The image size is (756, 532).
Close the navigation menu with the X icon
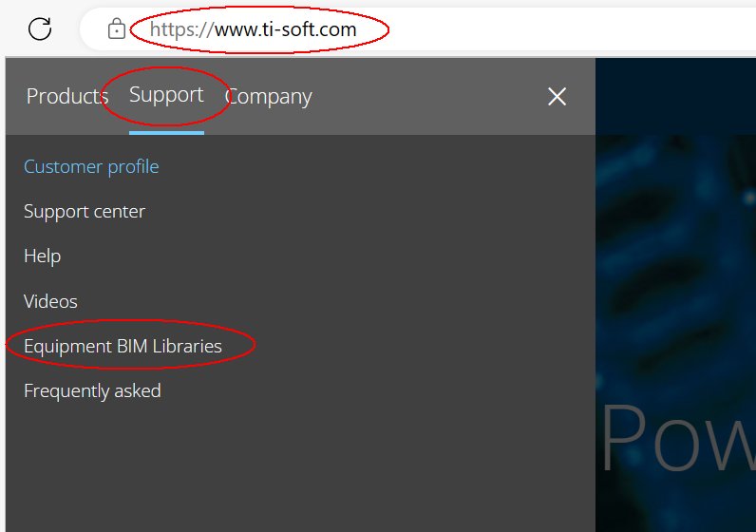tap(557, 97)
